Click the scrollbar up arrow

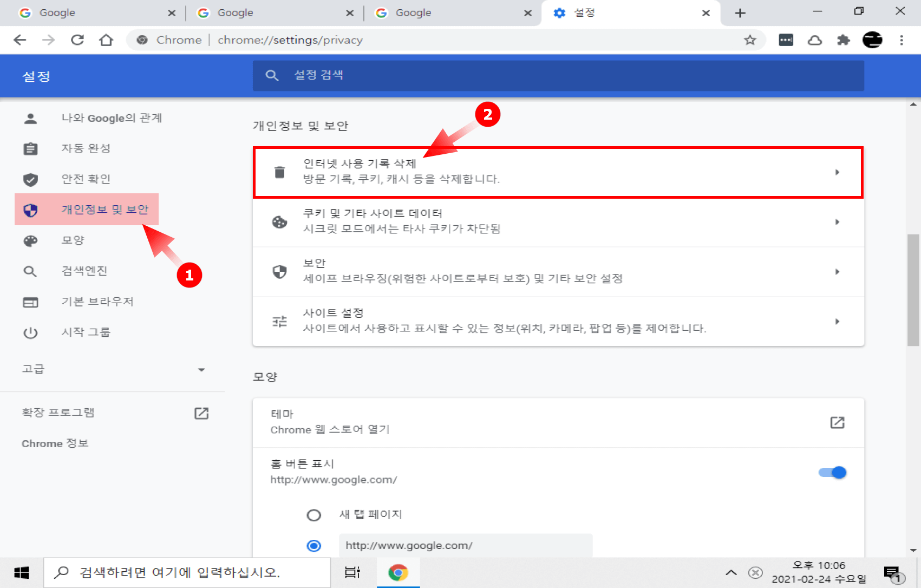(913, 104)
